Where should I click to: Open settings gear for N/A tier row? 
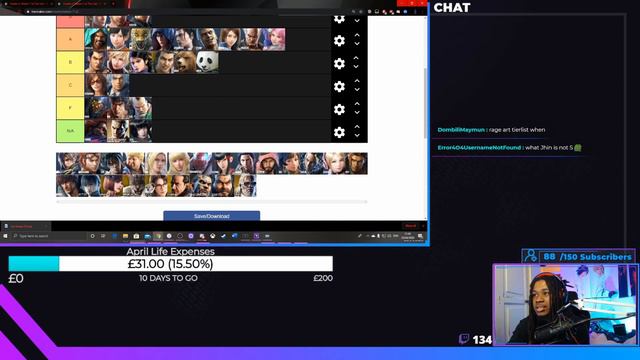[339, 132]
